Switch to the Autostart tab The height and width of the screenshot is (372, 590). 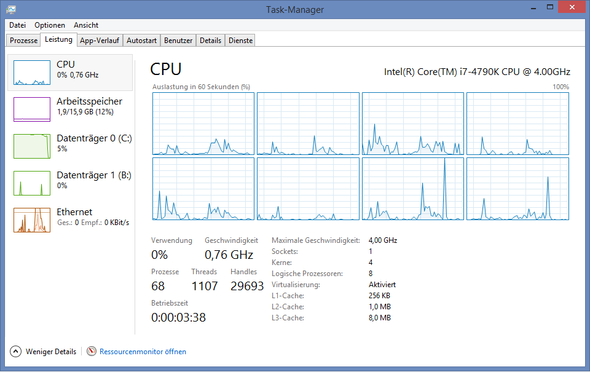(x=141, y=40)
